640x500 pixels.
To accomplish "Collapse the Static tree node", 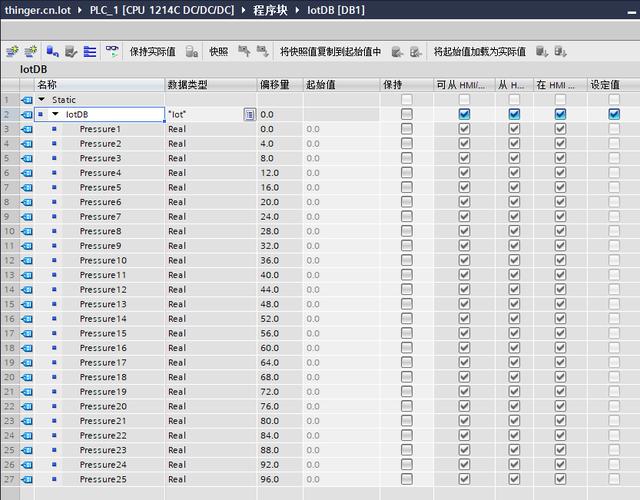I will pos(41,100).
